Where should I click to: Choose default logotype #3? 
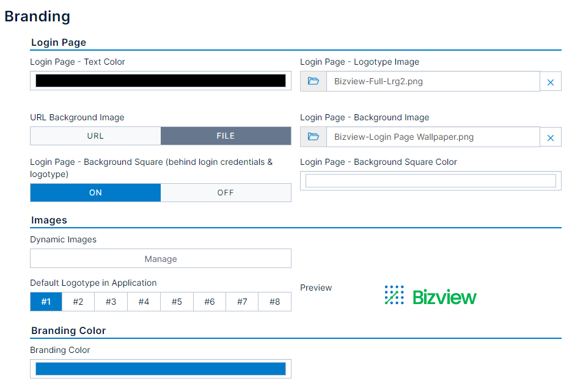(x=111, y=302)
